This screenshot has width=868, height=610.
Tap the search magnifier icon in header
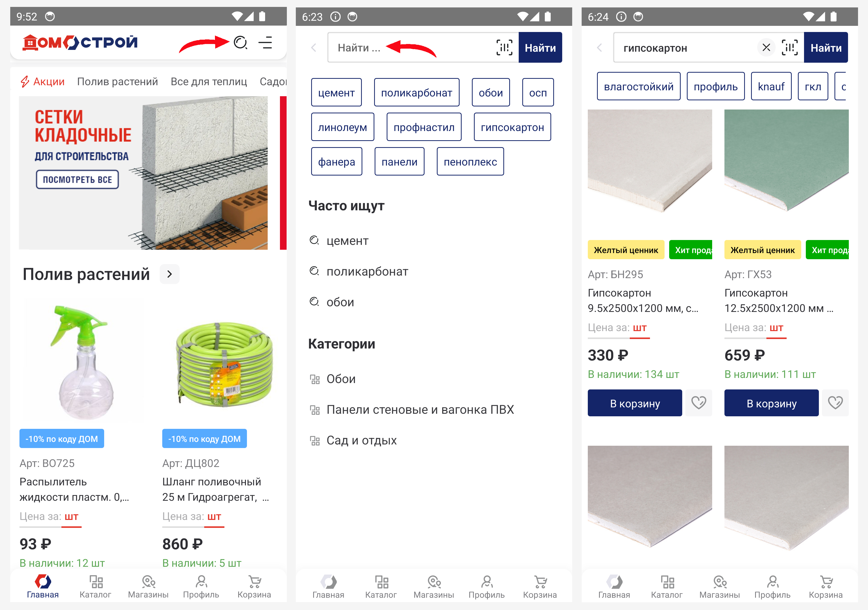(241, 43)
